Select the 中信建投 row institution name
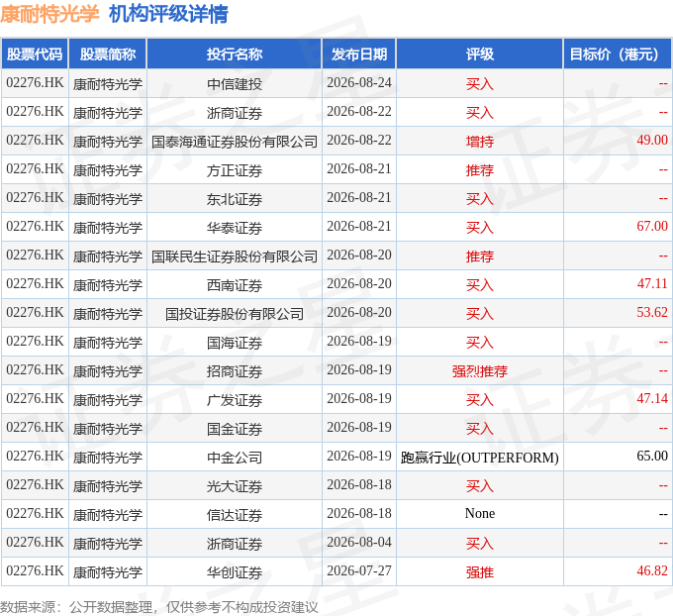 [235, 84]
